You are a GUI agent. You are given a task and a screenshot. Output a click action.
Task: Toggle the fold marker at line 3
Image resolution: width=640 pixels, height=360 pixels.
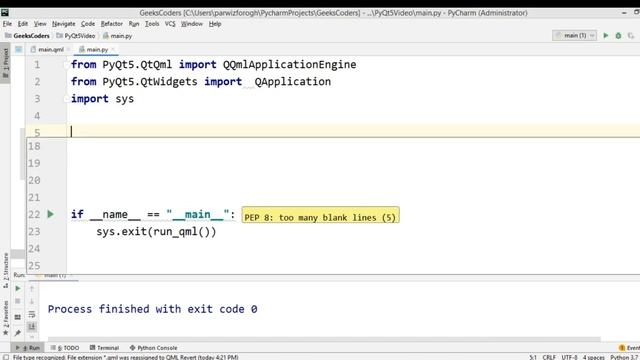pos(66,99)
